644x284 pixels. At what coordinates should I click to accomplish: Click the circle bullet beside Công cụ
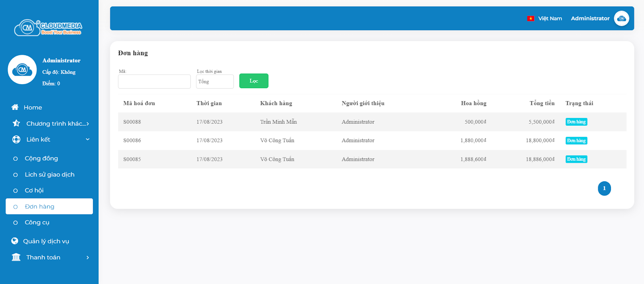coord(16,223)
